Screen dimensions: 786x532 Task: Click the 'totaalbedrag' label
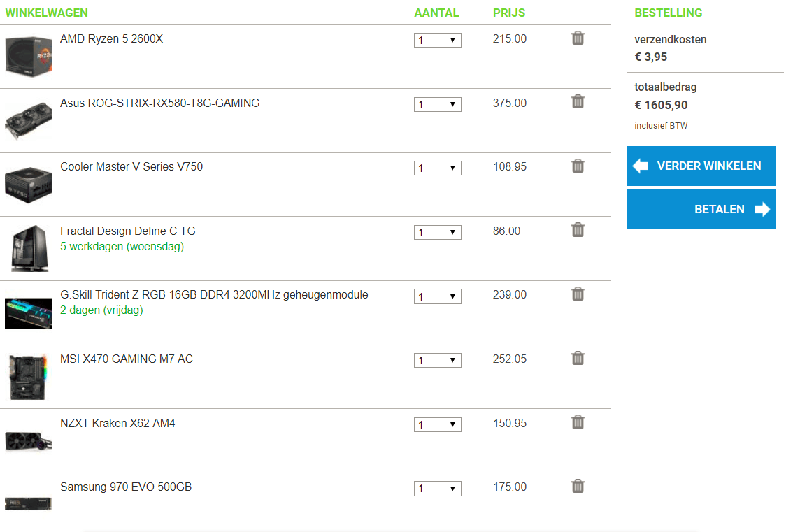coord(665,87)
